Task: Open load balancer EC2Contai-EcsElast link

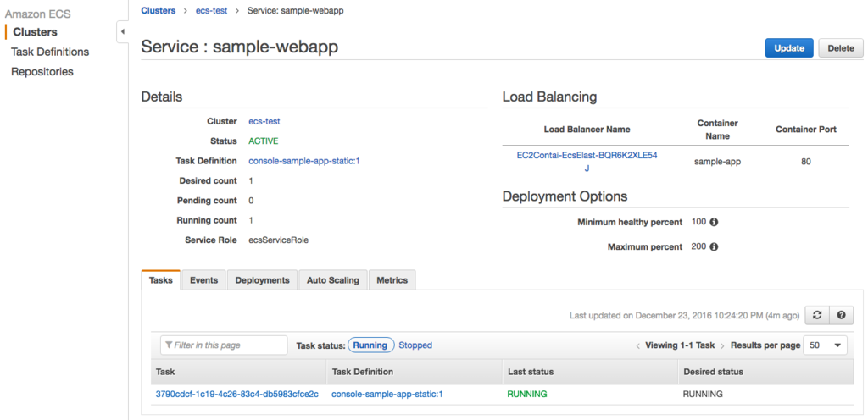Action: coord(587,162)
